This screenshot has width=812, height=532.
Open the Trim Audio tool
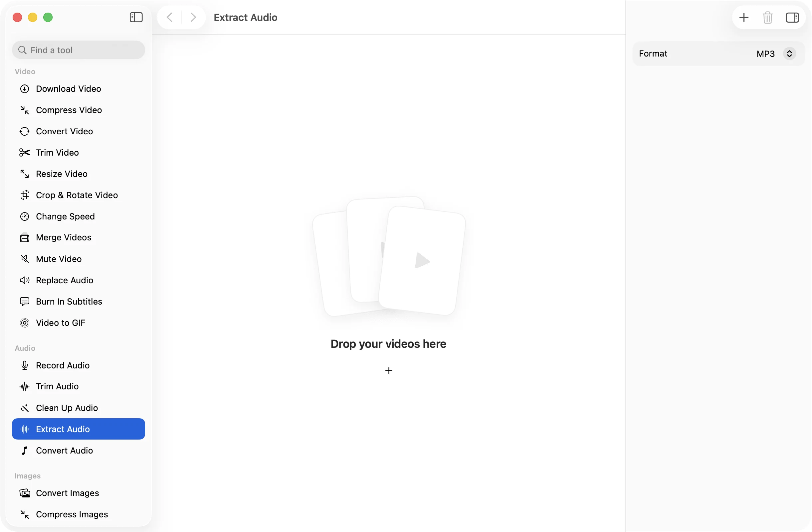(79, 386)
